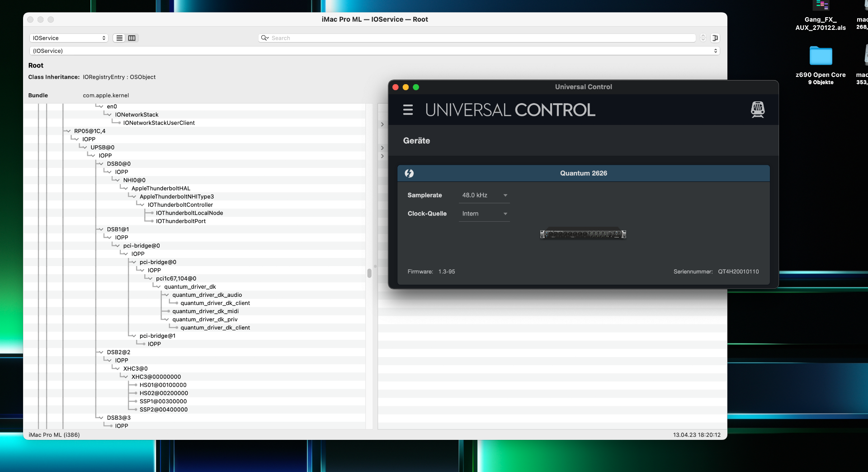Collapse the quantum_driver_dk_audio node
Image resolution: width=868 pixels, height=472 pixels.
point(166,295)
